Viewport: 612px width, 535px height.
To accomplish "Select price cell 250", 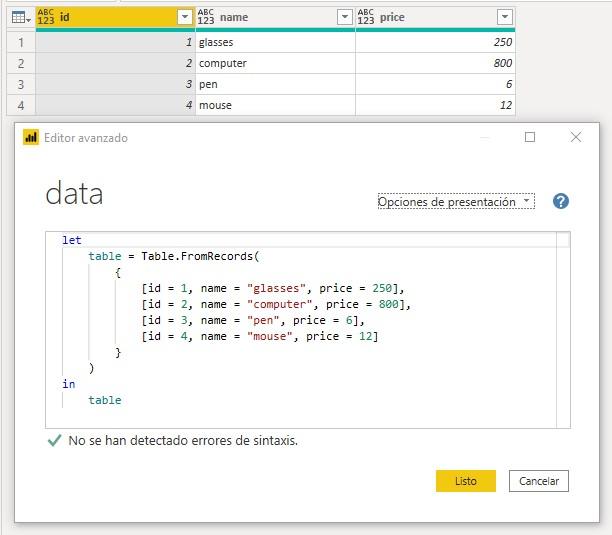I will (x=435, y=42).
